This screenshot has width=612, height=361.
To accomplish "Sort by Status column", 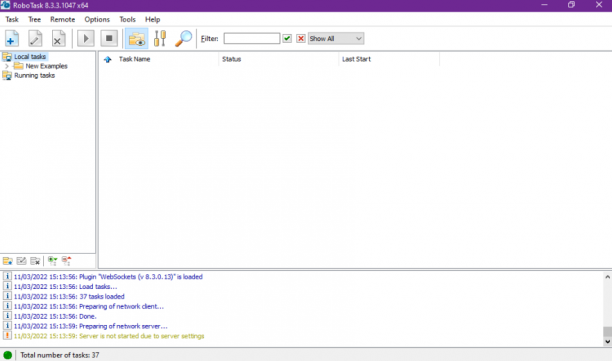I will [x=231, y=59].
